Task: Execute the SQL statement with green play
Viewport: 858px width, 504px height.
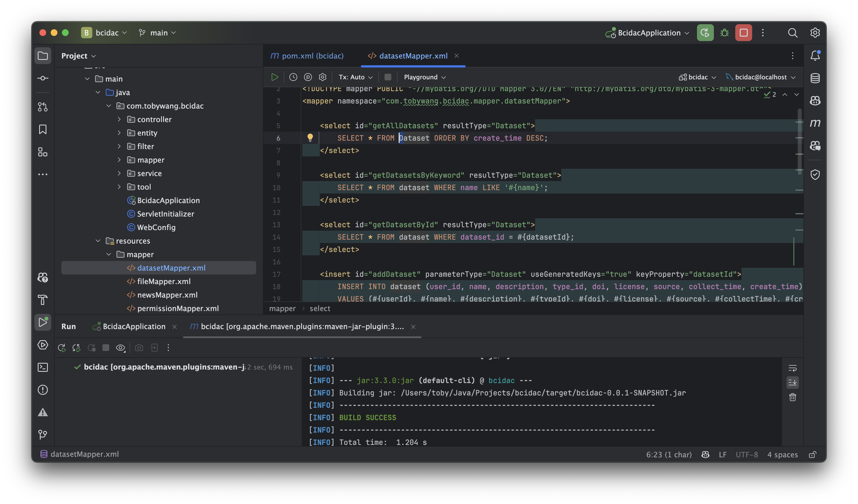Action: 275,77
